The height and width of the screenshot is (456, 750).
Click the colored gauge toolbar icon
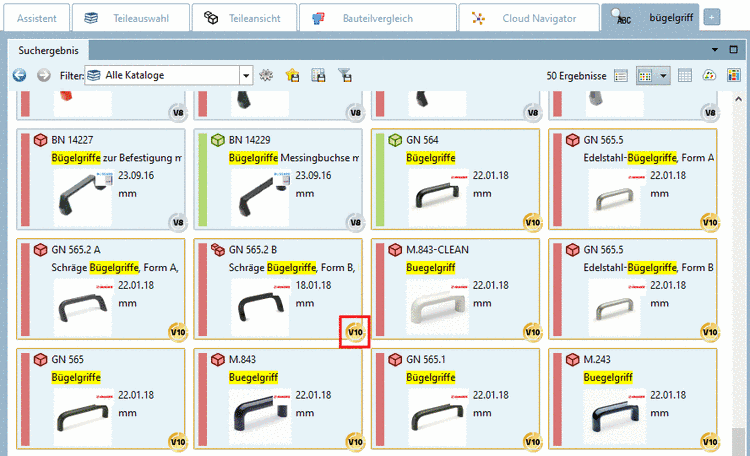tap(709, 76)
